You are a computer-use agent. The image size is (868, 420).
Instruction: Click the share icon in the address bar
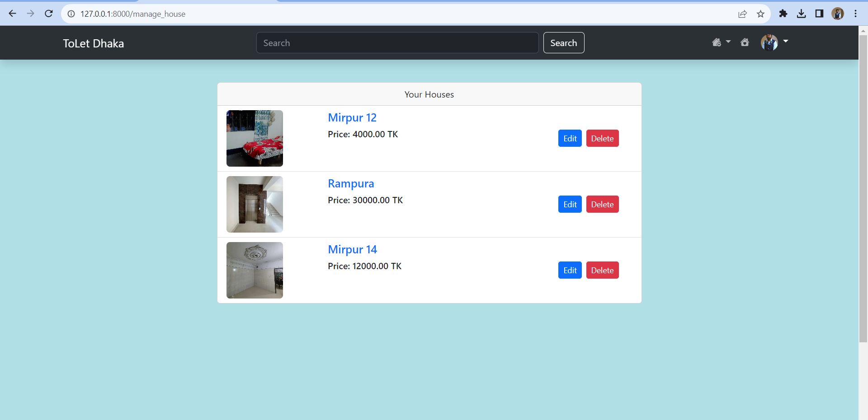[743, 14]
